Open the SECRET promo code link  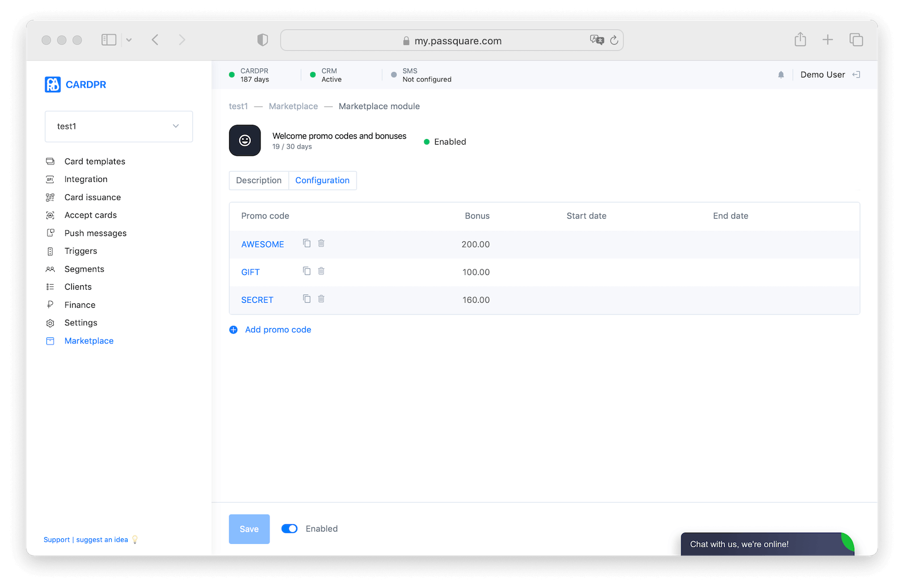pyautogui.click(x=257, y=300)
